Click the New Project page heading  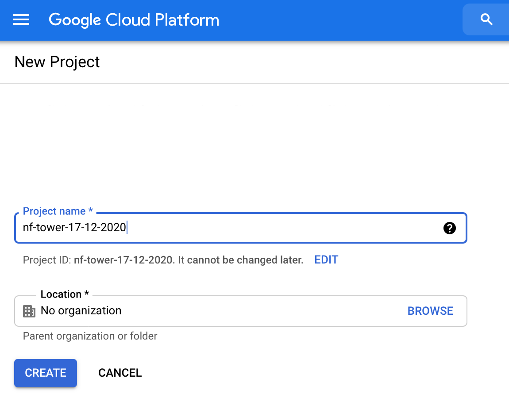(57, 62)
